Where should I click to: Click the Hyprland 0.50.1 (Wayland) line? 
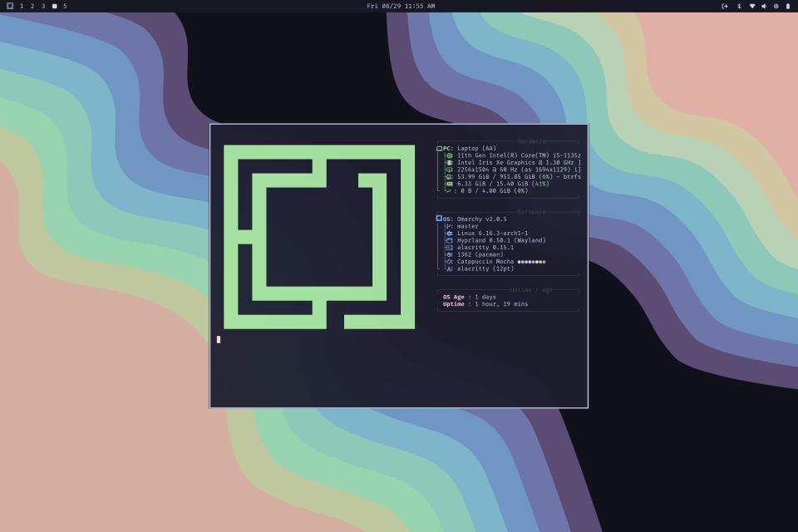pyautogui.click(x=501, y=240)
